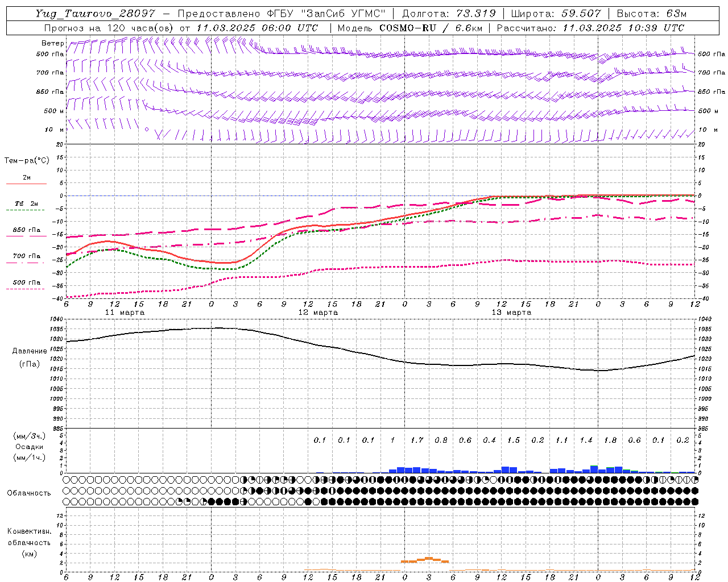Click the precipitation value 1.5
This screenshot has width=728, height=582.
tap(514, 440)
